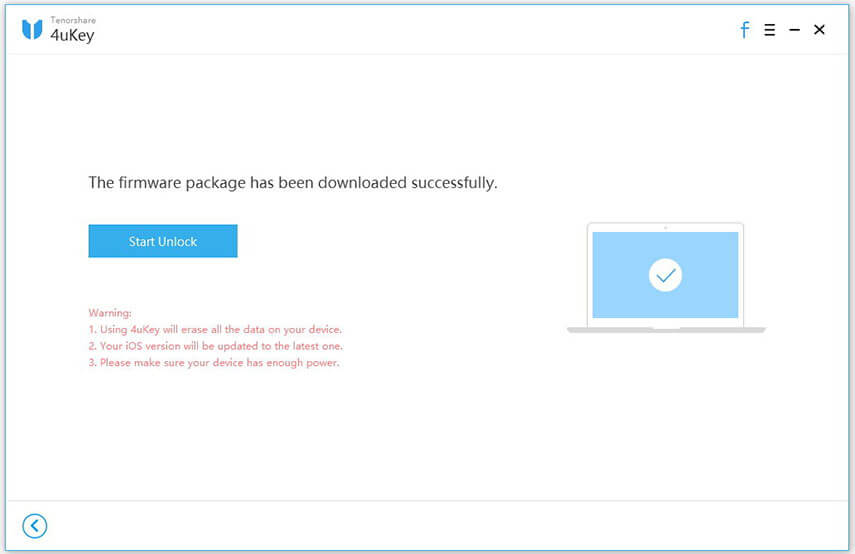Click warning about iOS version update
855x554 pixels.
(x=215, y=346)
